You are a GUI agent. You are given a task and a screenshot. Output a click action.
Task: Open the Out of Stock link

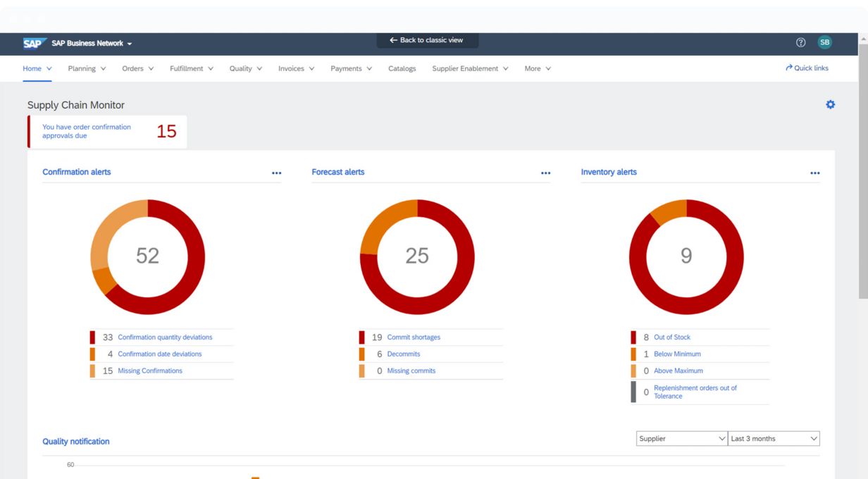(671, 337)
